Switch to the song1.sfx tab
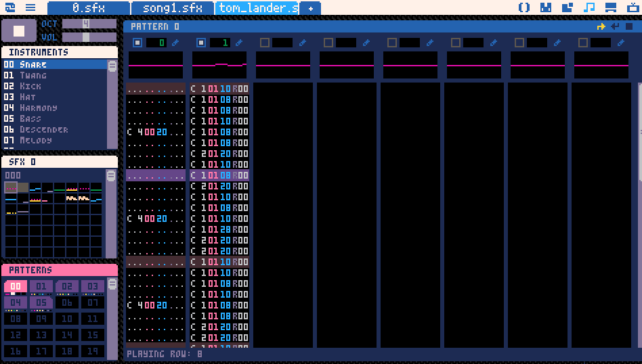Viewport: 642px width, 364px height. pyautogui.click(x=173, y=7)
